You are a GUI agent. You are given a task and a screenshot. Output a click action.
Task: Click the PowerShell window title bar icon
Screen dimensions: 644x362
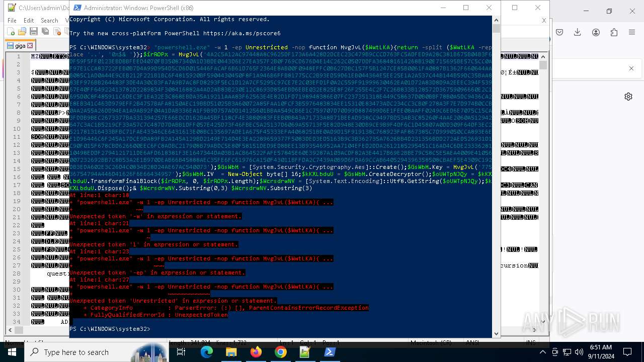tap(77, 8)
